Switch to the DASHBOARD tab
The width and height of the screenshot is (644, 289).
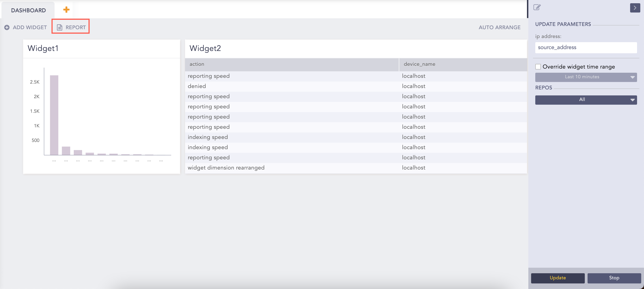click(x=28, y=10)
